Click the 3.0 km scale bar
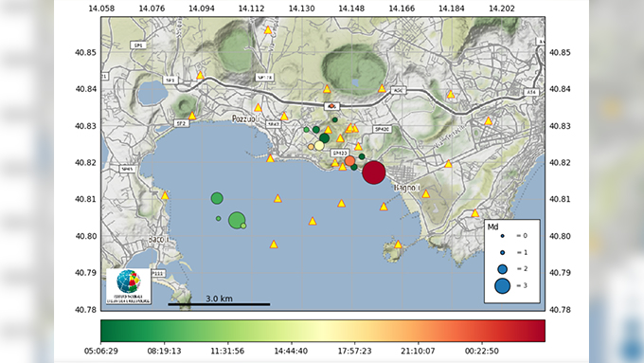 click(x=219, y=304)
